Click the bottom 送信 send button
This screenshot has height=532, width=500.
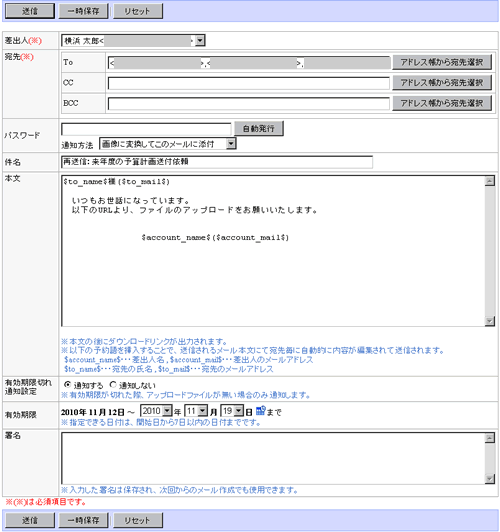30,520
